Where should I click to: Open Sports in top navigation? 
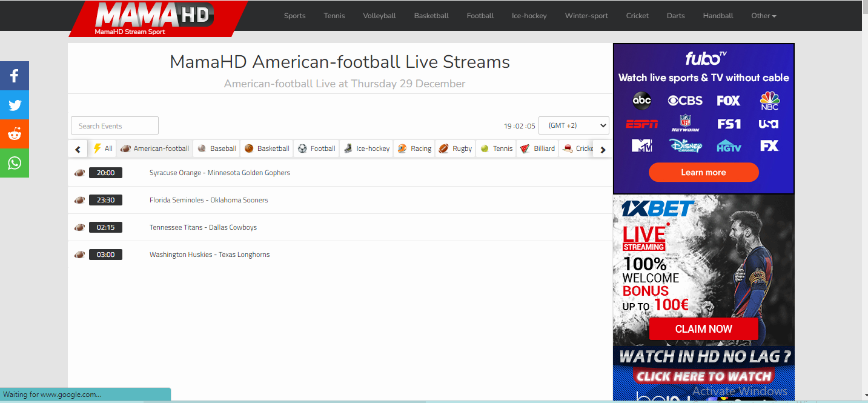click(x=294, y=16)
